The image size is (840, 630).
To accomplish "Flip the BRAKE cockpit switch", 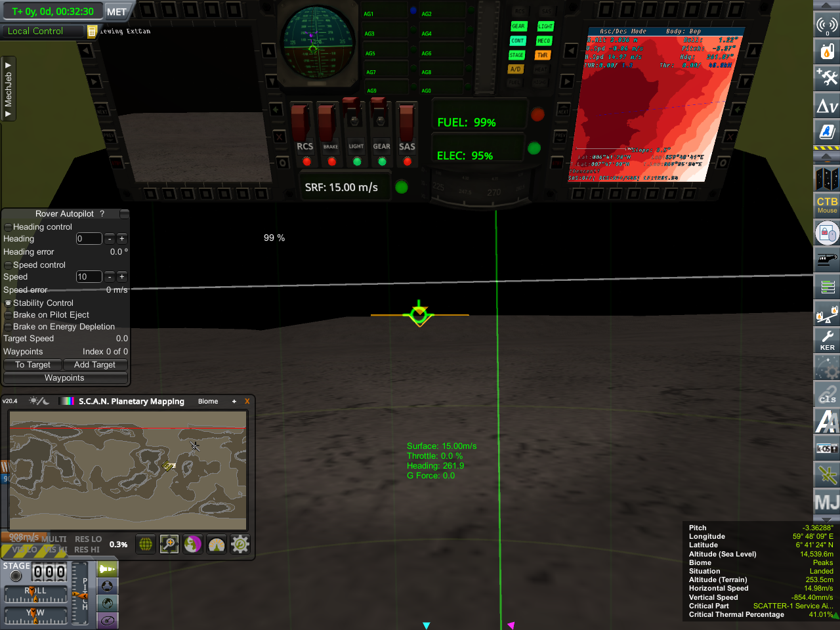I will tap(327, 122).
